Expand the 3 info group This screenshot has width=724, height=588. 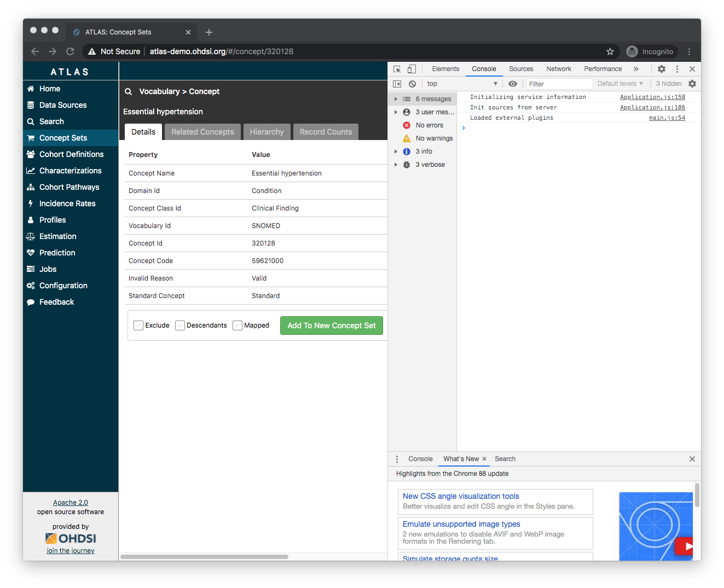click(396, 152)
